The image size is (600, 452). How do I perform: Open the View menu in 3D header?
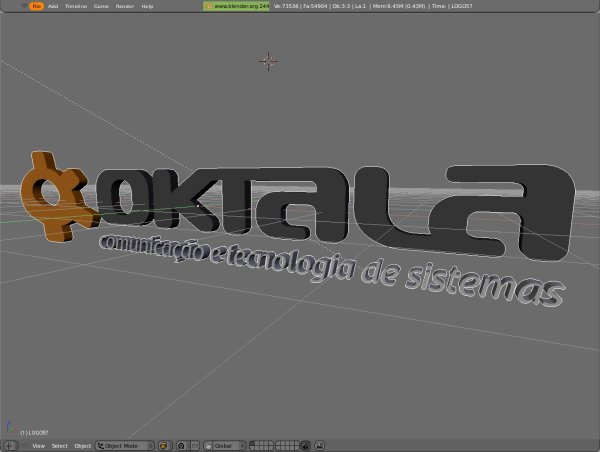(x=38, y=445)
